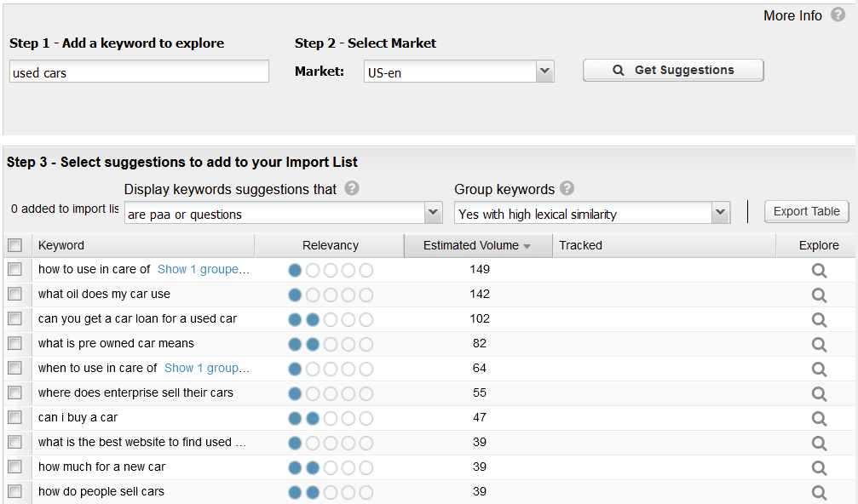Viewport: 858px width, 504px height.
Task: Check the select-all keywords checkbox
Action: [x=14, y=245]
